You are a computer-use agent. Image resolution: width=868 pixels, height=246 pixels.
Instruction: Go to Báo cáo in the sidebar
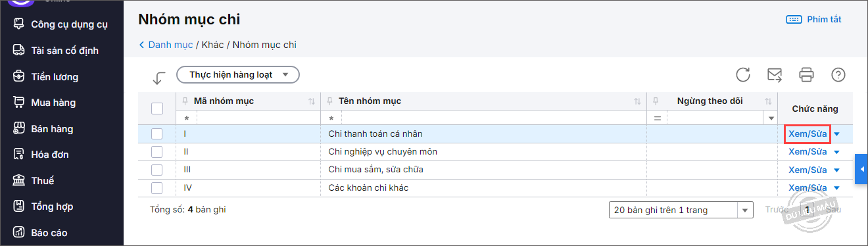49,232
